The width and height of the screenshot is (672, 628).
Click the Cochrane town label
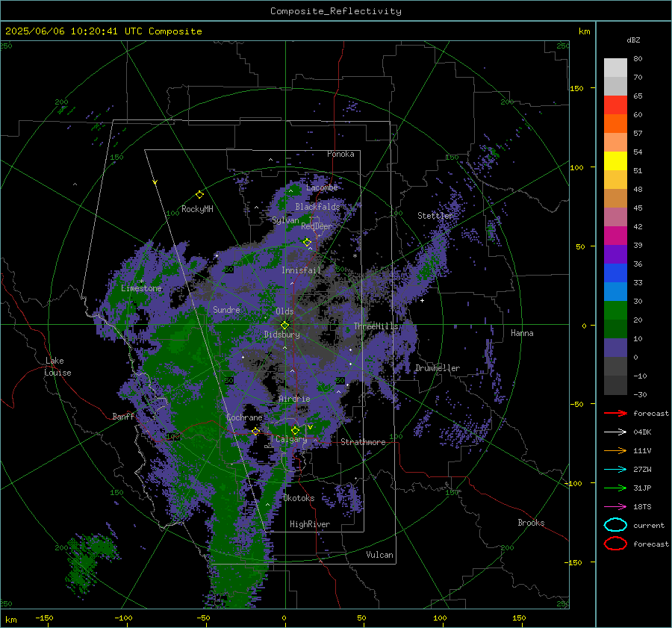tap(244, 417)
